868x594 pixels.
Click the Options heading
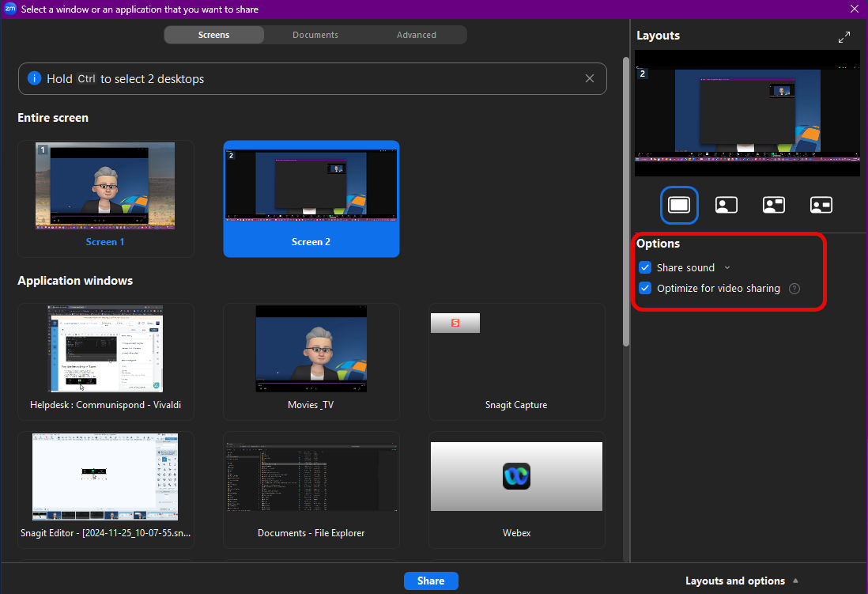pos(658,244)
